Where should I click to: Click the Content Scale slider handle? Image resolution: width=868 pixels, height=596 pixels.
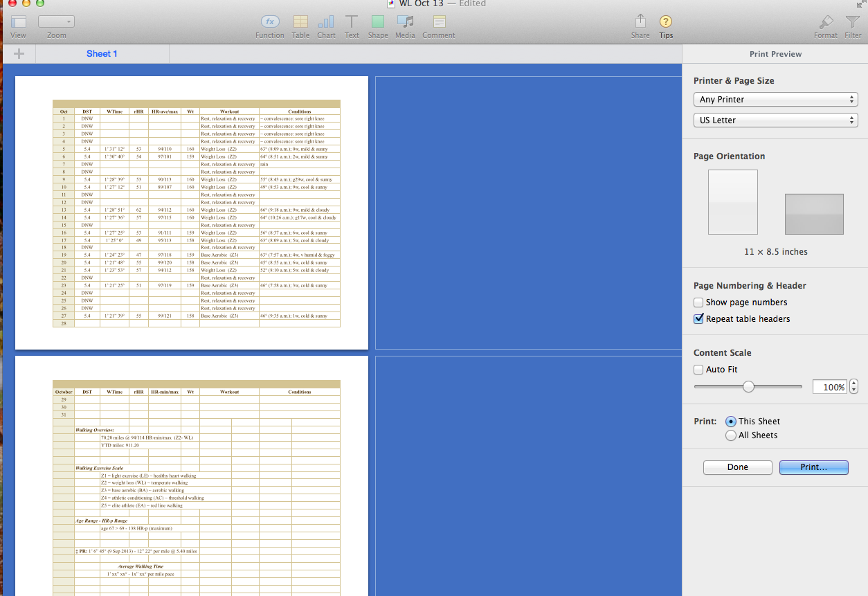748,387
